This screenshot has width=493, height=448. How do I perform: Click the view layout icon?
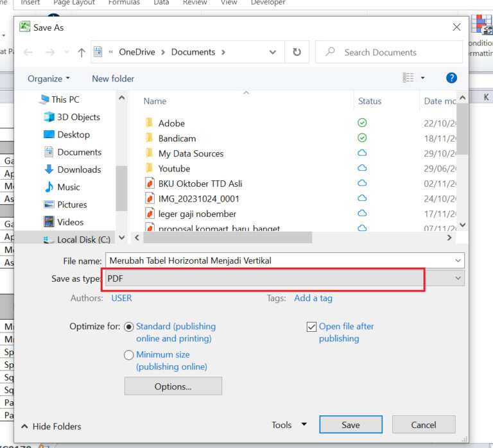tap(408, 77)
